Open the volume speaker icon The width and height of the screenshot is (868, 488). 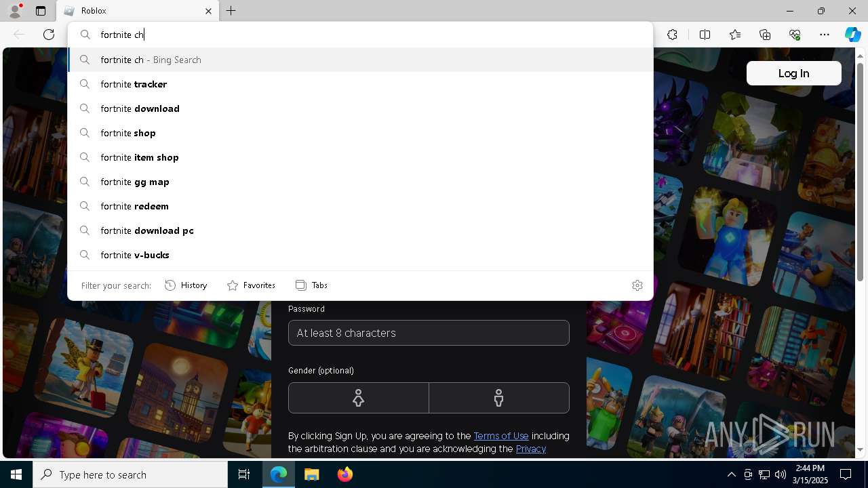tap(780, 474)
